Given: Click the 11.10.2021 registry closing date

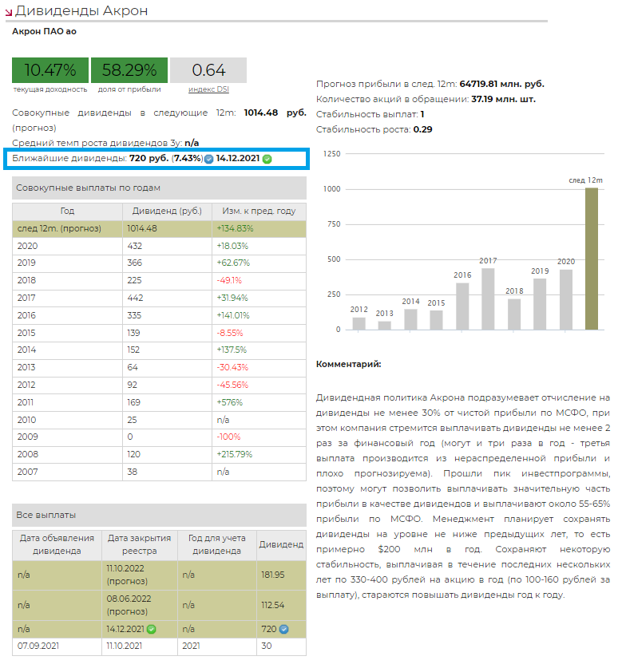Looking at the screenshot, I should pyautogui.click(x=125, y=646).
